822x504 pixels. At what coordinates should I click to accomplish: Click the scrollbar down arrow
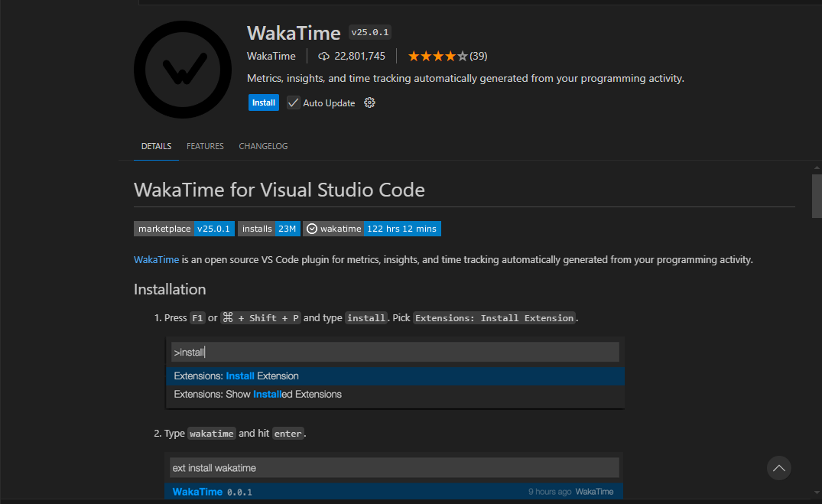tap(817, 493)
